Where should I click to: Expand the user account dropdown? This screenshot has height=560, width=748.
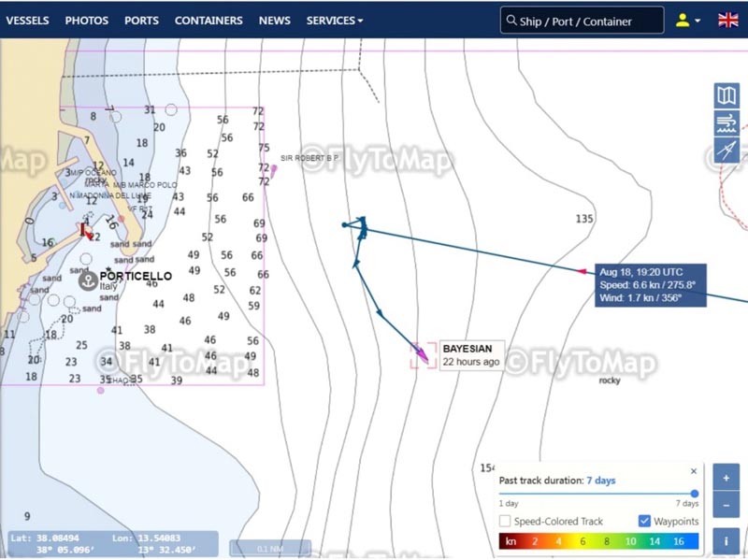pos(687,21)
